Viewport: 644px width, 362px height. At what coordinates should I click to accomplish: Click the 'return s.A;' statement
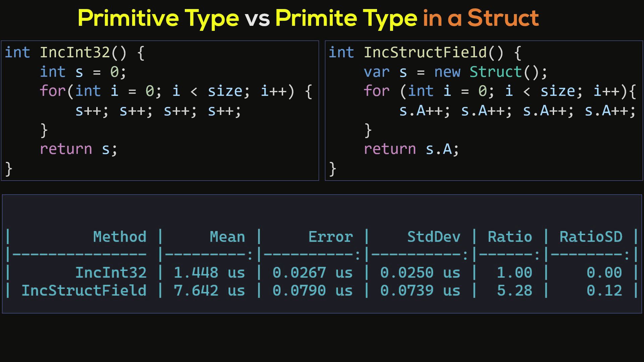coord(411,148)
